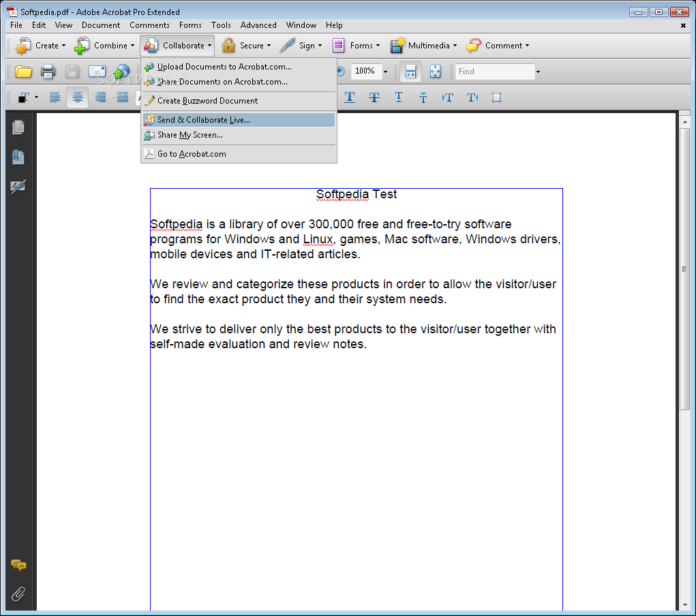This screenshot has height=616, width=696.
Task: Toggle center text alignment
Action: coord(77,97)
